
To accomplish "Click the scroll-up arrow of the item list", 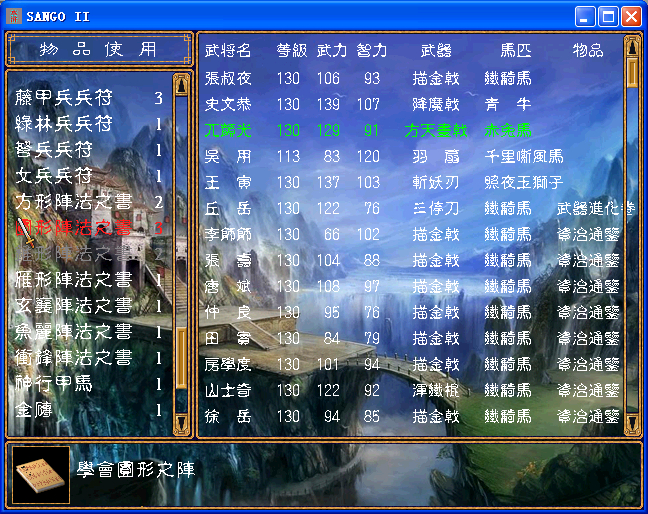I will tap(181, 85).
